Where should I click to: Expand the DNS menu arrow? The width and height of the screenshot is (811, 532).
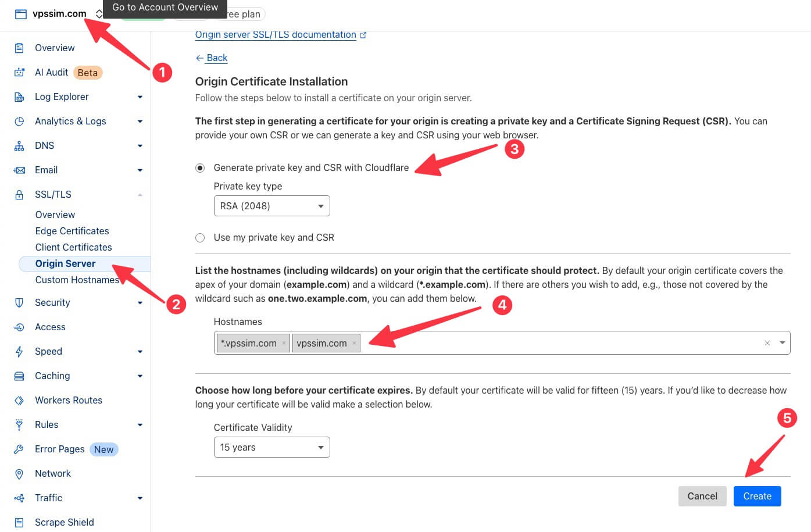coord(140,146)
